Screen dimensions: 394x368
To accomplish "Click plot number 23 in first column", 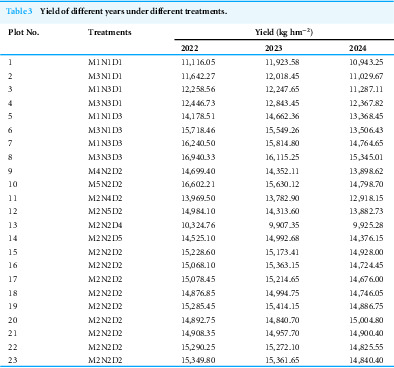I will coord(13,360).
